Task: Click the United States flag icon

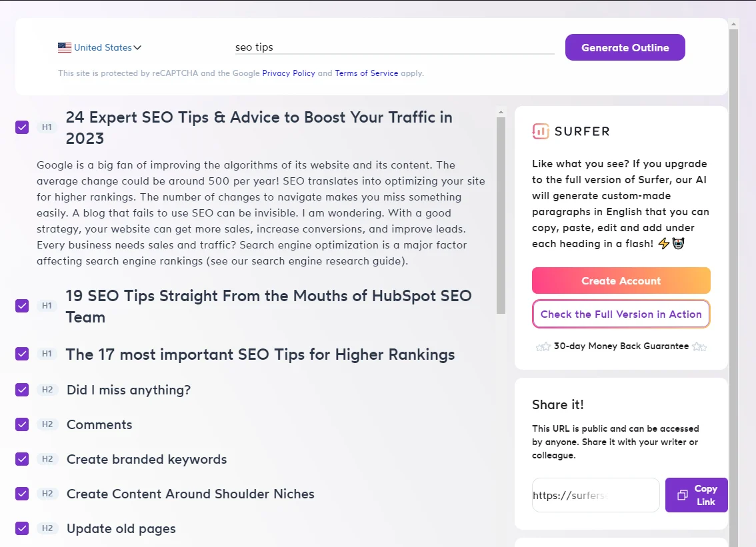Action: click(65, 47)
